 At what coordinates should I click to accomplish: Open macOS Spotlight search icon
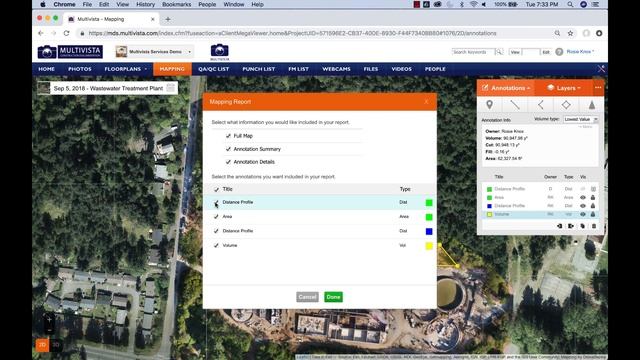(570, 4)
